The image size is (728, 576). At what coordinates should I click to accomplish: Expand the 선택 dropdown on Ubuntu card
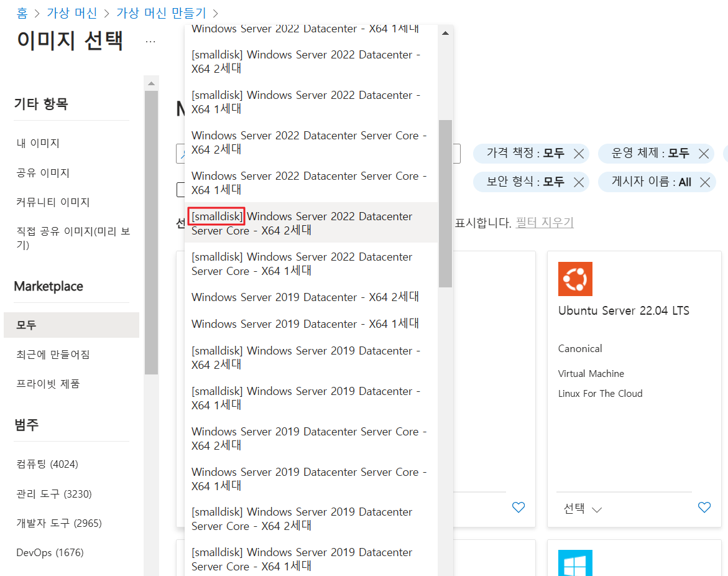(583, 509)
